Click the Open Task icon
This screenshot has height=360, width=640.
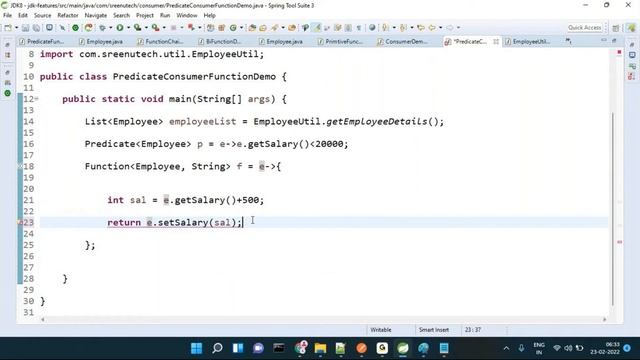pos(263,28)
